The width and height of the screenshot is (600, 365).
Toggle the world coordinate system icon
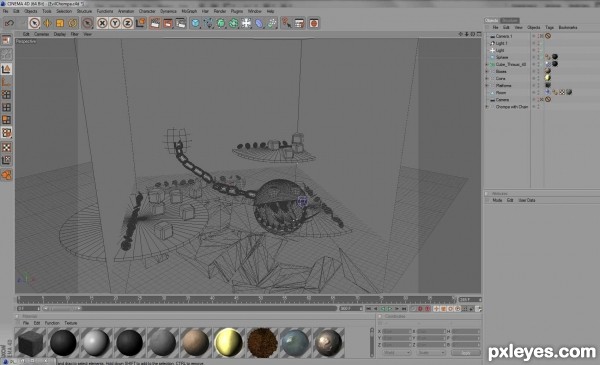pyautogui.click(x=140, y=23)
